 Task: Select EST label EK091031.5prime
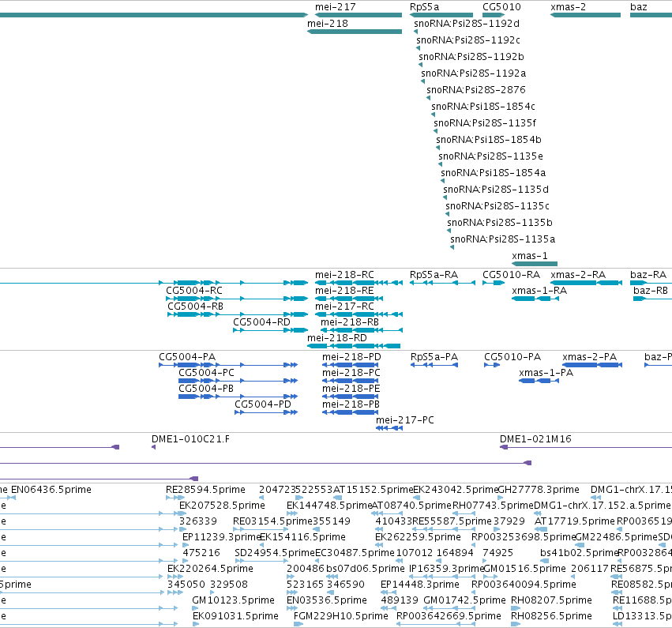pyautogui.click(x=235, y=616)
